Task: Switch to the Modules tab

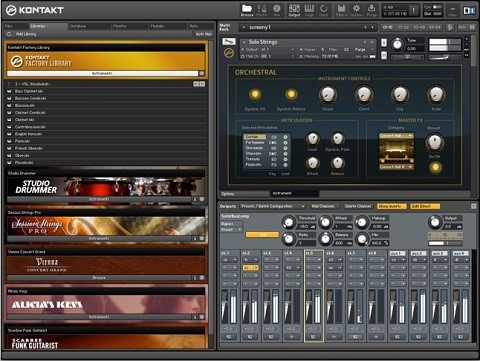Action: pos(167,26)
